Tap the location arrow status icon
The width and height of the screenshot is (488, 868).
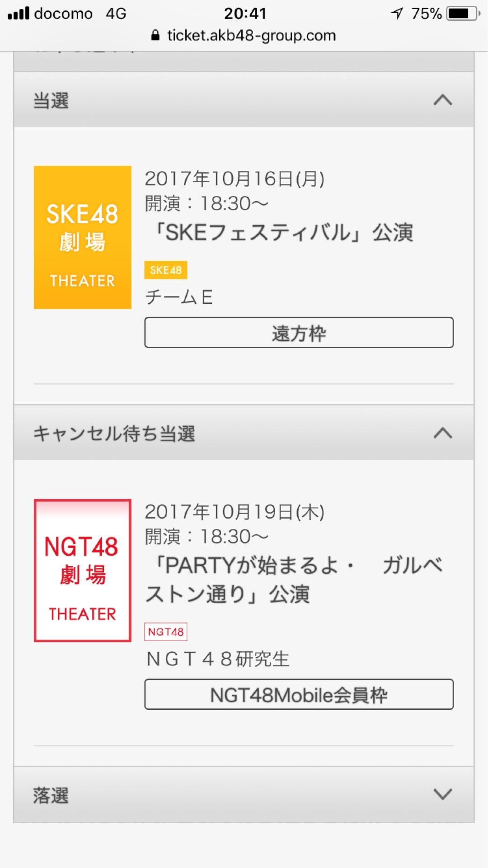397,14
